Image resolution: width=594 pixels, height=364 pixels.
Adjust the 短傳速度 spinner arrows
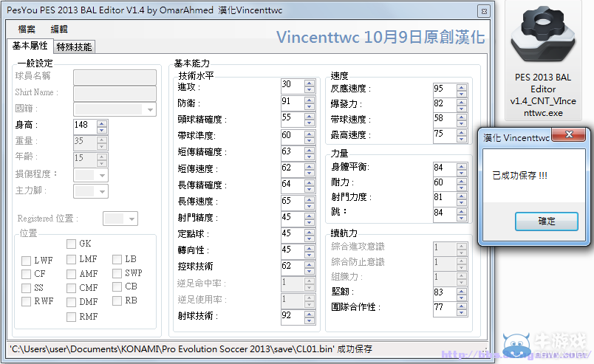point(310,169)
